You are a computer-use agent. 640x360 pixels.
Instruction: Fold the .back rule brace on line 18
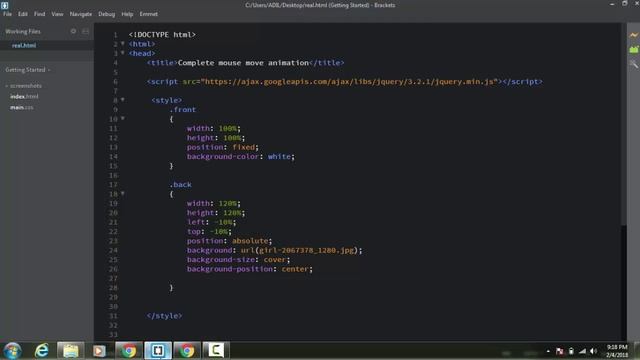[x=122, y=193]
